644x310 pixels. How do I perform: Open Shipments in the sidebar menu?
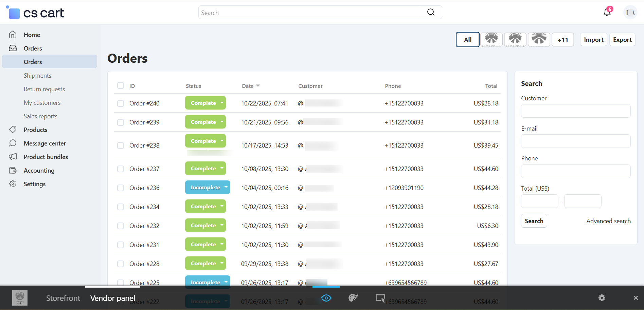pos(37,76)
